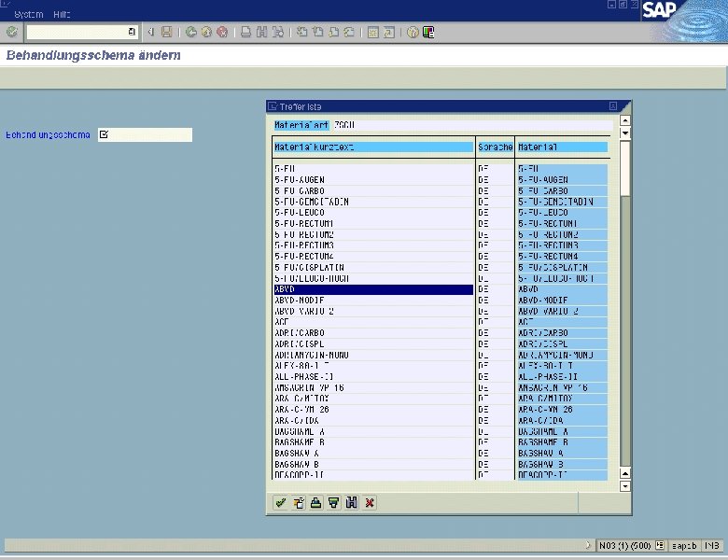Go to previous page icon
The height and width of the screenshot is (560, 728).
point(317,32)
